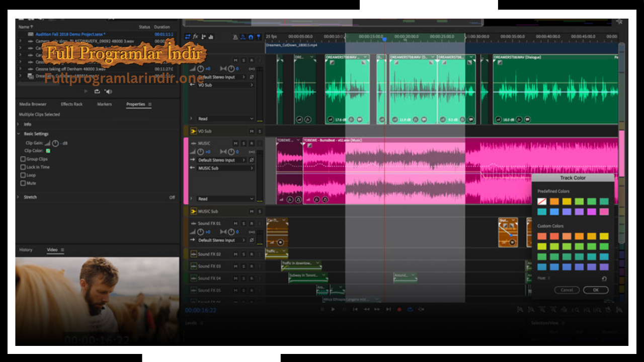Screen dimensions: 644x362
Task: Click the Dreamers_CutDown_180815.mp4 video clip
Action: [442, 47]
